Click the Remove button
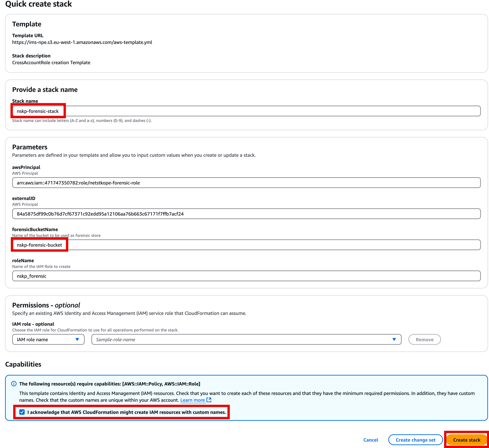Image resolution: width=489 pixels, height=448 pixels. click(424, 339)
